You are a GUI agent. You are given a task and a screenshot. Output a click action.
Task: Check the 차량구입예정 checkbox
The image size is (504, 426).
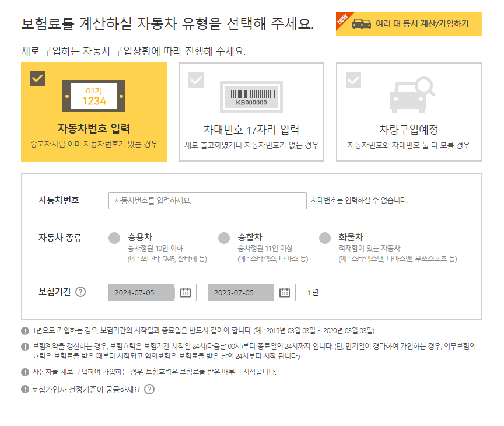[352, 80]
